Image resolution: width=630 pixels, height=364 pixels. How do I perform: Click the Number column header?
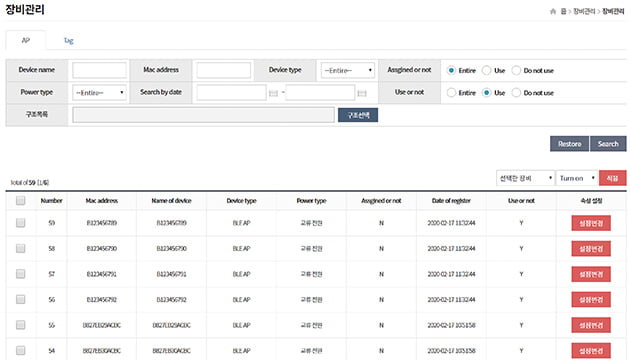pyautogui.click(x=51, y=200)
